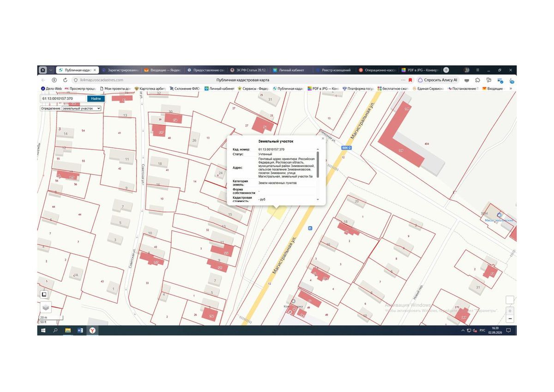The height and width of the screenshot is (392, 554).
Task: Open a new browser tab with plus
Action: (446, 70)
